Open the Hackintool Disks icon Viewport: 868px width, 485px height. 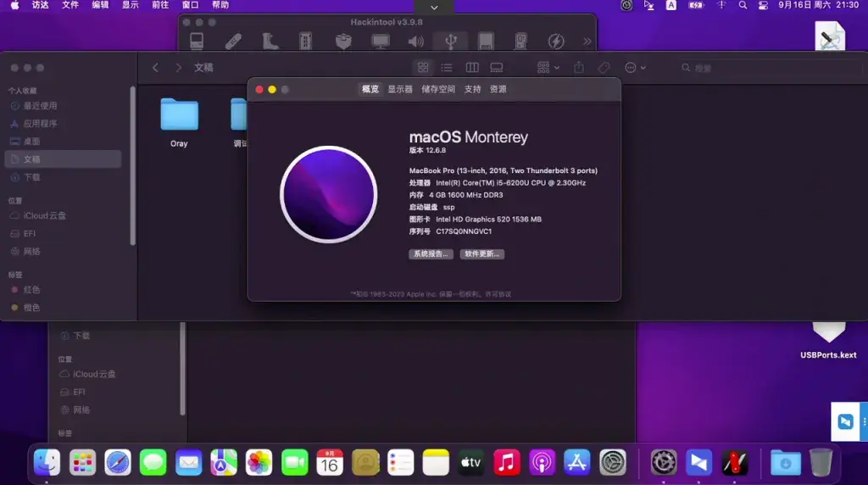486,41
